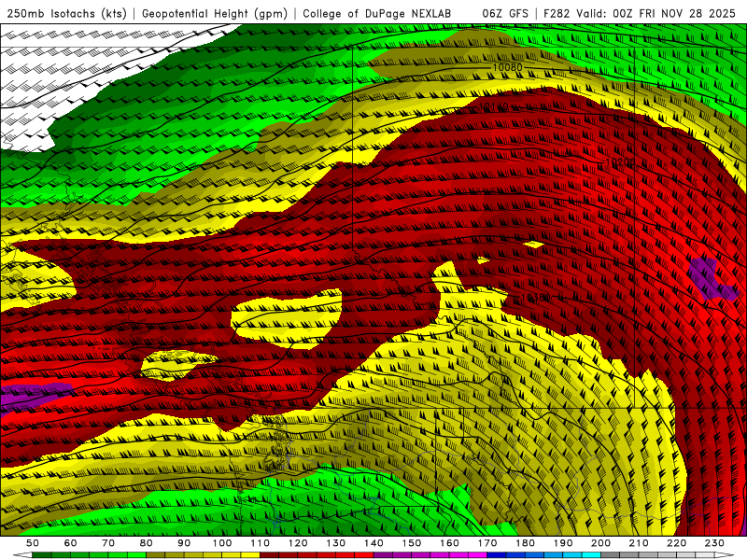Image resolution: width=747 pixels, height=560 pixels.
Task: Click the 'F282' forecast hour label
Action: pyautogui.click(x=557, y=13)
